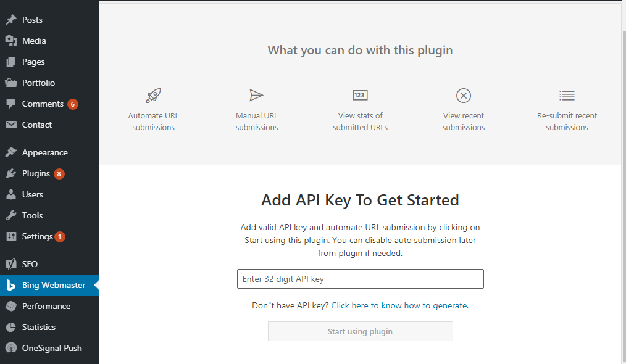Select Portfolio in the admin sidebar
Viewport: 626px width, 364px height.
(x=38, y=83)
